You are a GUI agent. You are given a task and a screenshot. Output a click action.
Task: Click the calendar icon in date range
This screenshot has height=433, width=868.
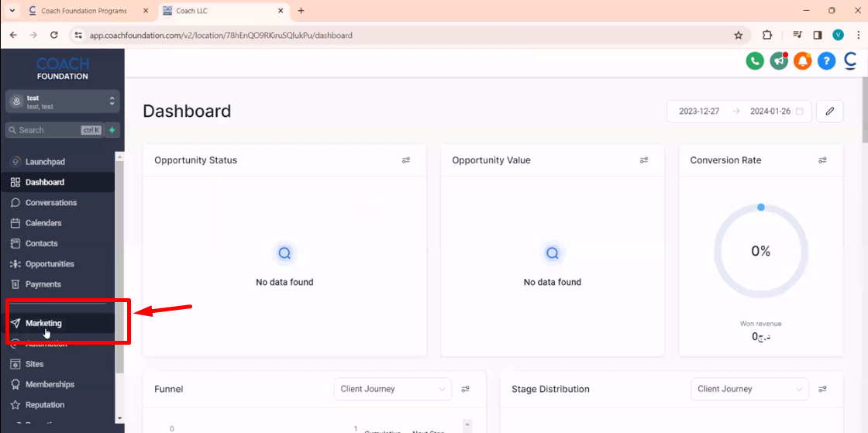[x=799, y=111]
